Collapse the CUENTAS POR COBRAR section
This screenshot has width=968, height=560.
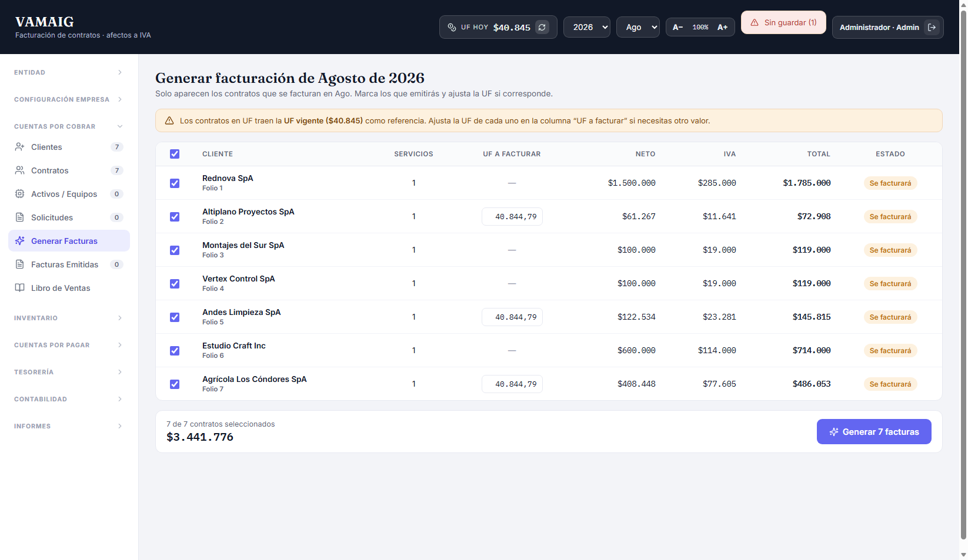[69, 126]
